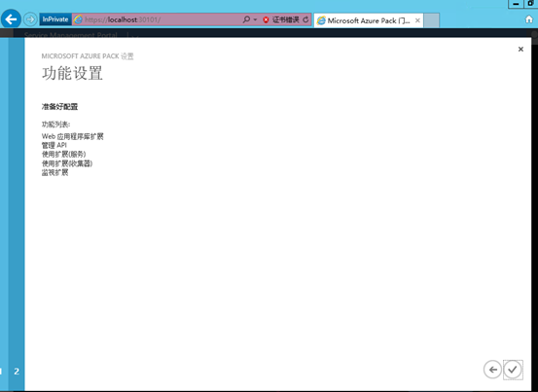Image resolution: width=538 pixels, height=392 pixels.
Task: Confirm setup with the checkmark button
Action: [513, 370]
